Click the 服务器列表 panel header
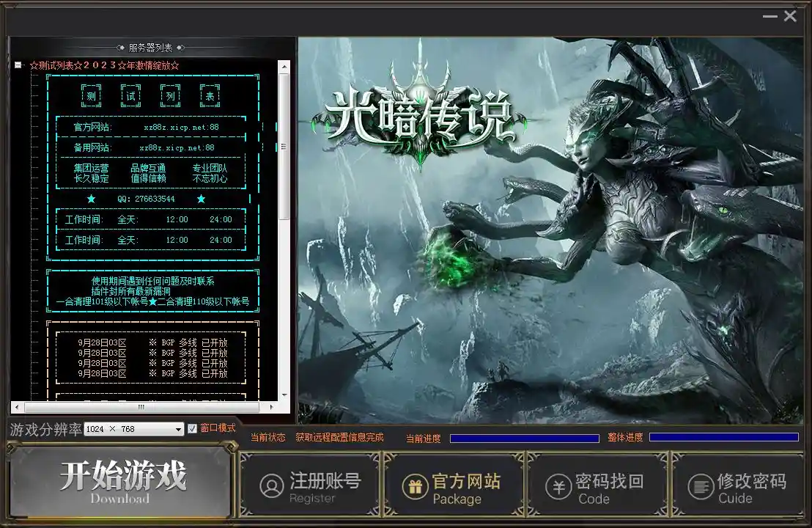Image resolution: width=812 pixels, height=528 pixels. tap(151, 48)
